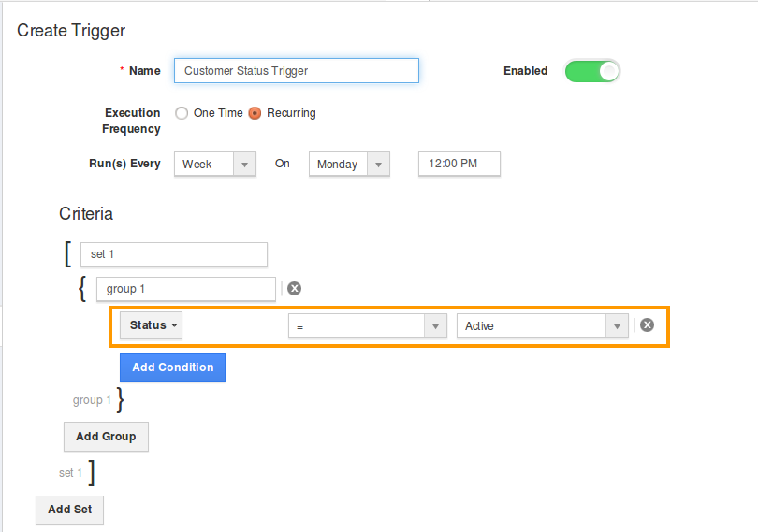Open the Week interval dropdown
Screen dimensions: 758x532
[215, 165]
